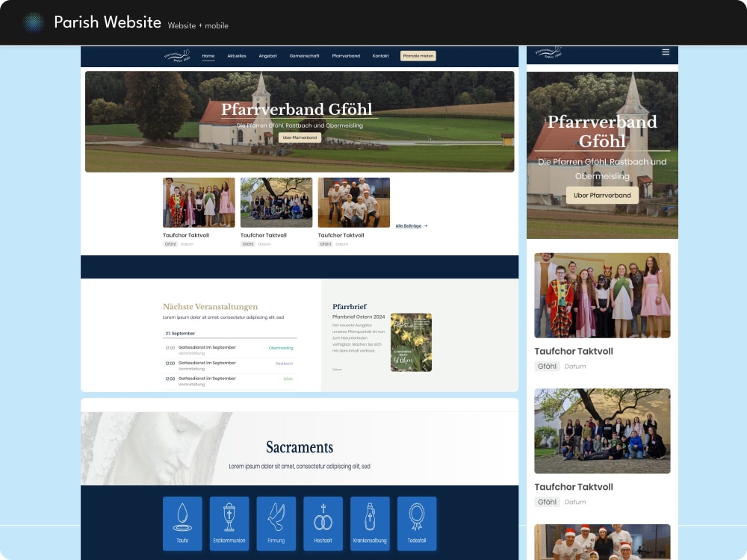Image resolution: width=747 pixels, height=560 pixels.
Task: Open the Gemeinschaft menu item
Action: pos(305,56)
